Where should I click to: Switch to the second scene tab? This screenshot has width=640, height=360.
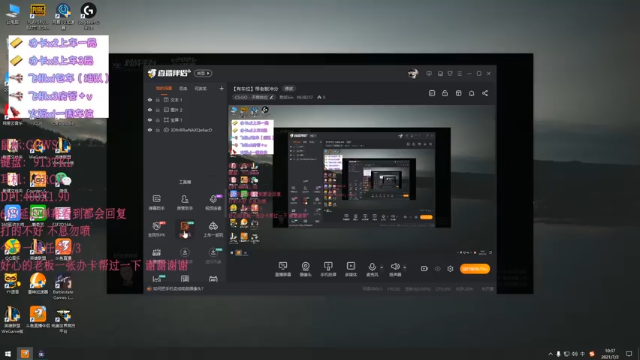tap(183, 89)
